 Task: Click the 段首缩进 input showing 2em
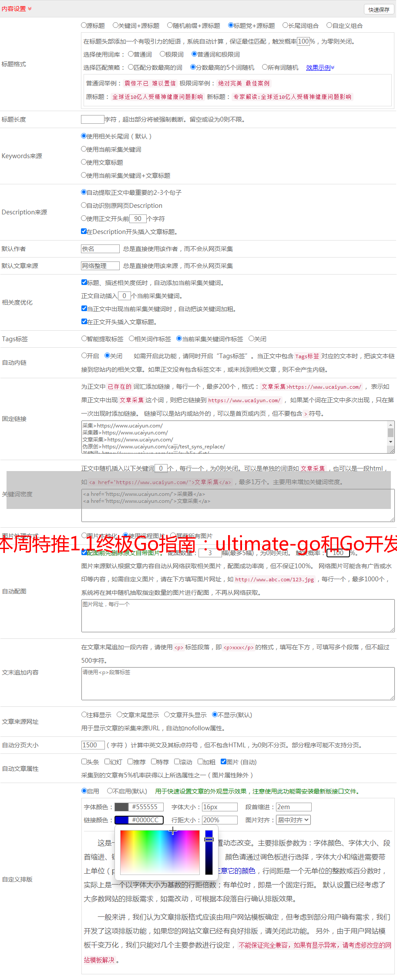(x=294, y=807)
